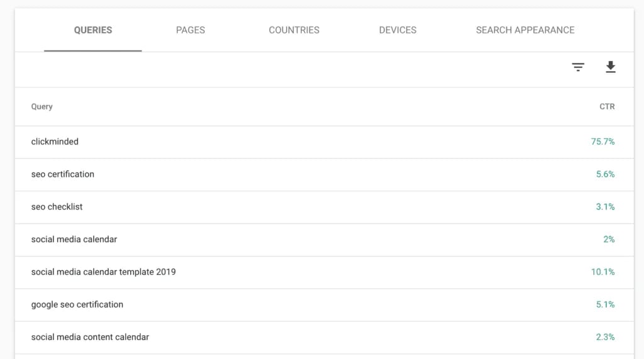Click the Query column header

[42, 107]
